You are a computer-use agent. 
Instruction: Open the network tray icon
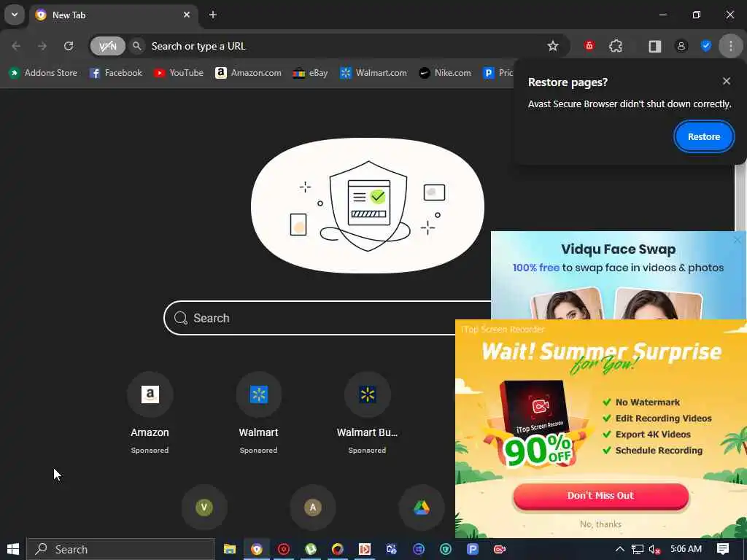point(638,550)
